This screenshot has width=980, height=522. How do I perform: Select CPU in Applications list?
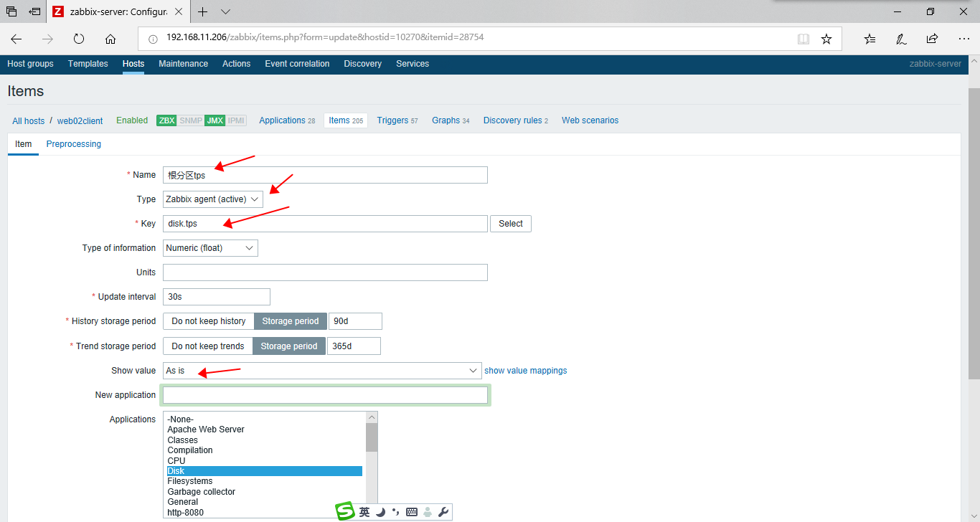(265, 461)
